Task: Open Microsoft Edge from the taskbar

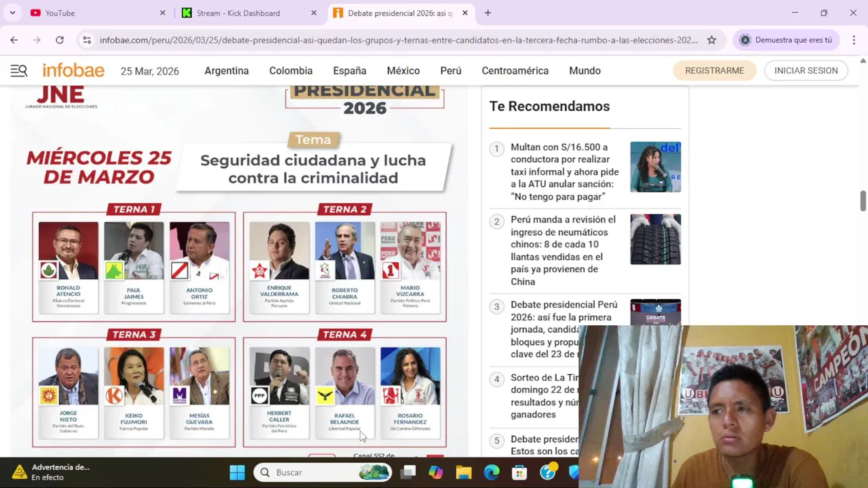Action: tap(492, 472)
